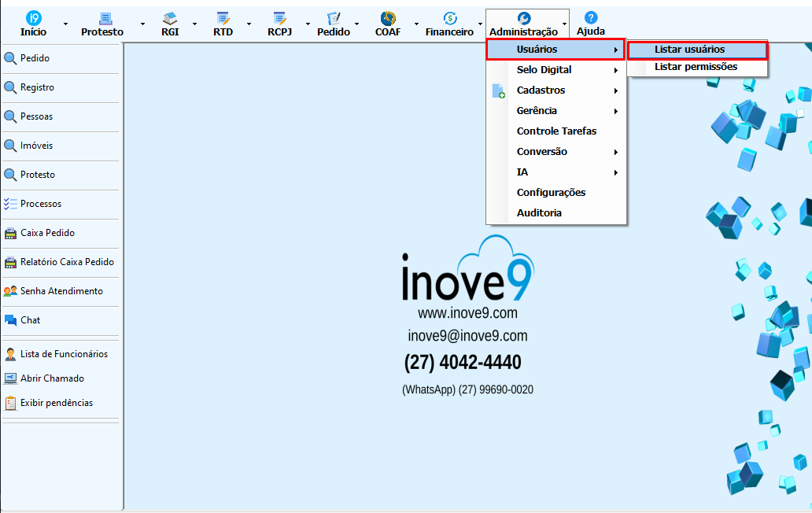
Task: Click the Início home icon
Action: click(x=33, y=18)
